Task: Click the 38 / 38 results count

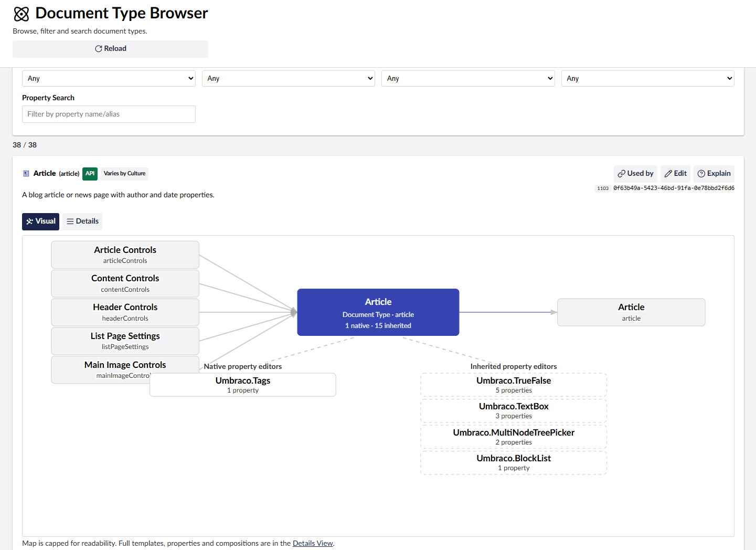Action: 25,145
